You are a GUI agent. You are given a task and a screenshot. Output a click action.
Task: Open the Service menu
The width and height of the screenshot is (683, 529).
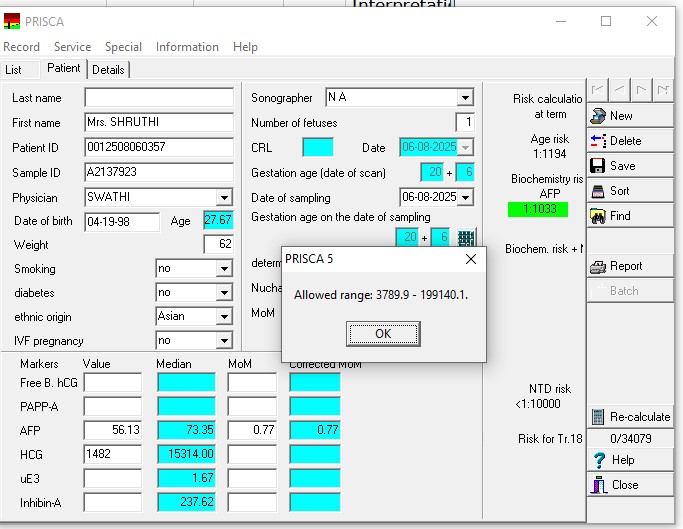click(72, 47)
